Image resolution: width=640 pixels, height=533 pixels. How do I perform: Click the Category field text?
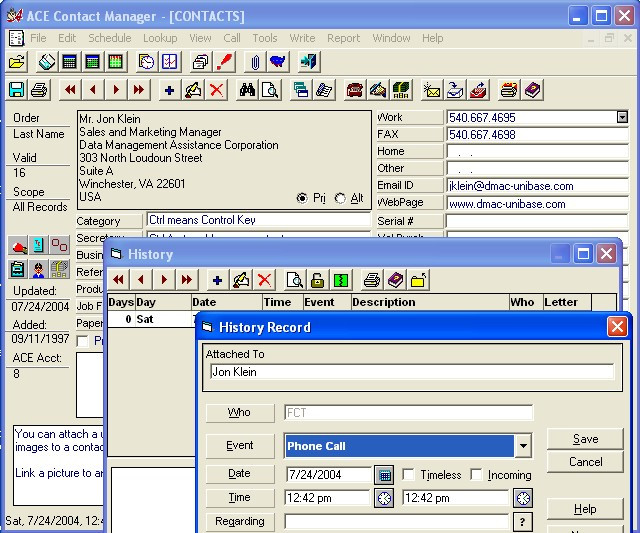[258, 220]
